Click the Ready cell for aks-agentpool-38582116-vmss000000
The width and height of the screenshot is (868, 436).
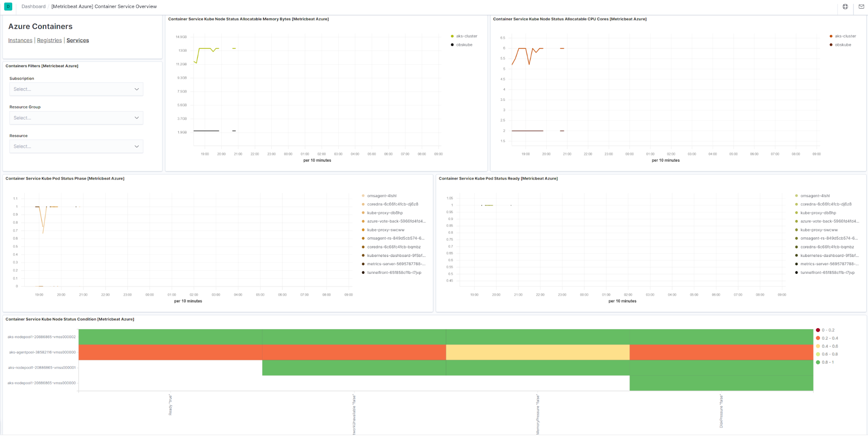tap(170, 353)
